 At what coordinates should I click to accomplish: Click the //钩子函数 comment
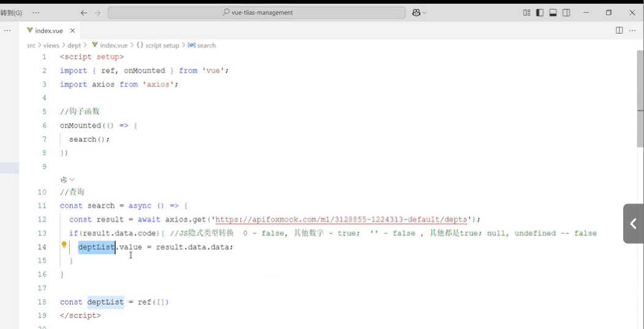[80, 112]
